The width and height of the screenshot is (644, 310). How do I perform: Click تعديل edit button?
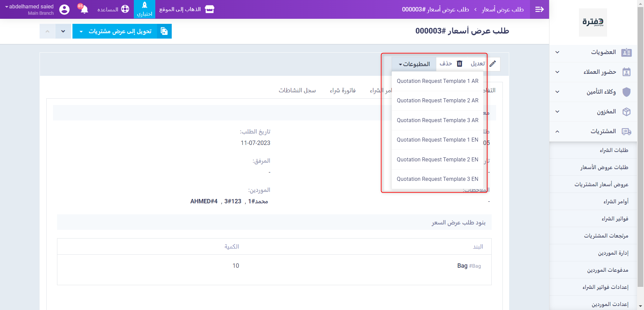tap(483, 64)
